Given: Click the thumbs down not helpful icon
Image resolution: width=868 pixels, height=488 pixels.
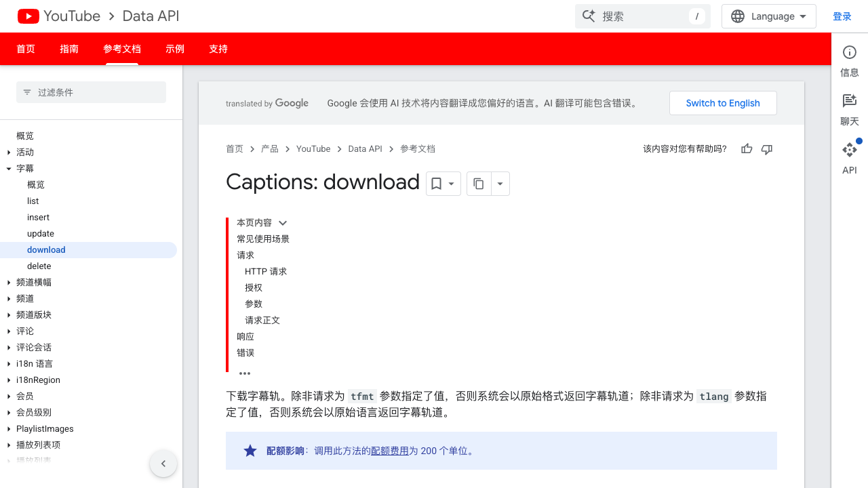Looking at the screenshot, I should [x=767, y=149].
